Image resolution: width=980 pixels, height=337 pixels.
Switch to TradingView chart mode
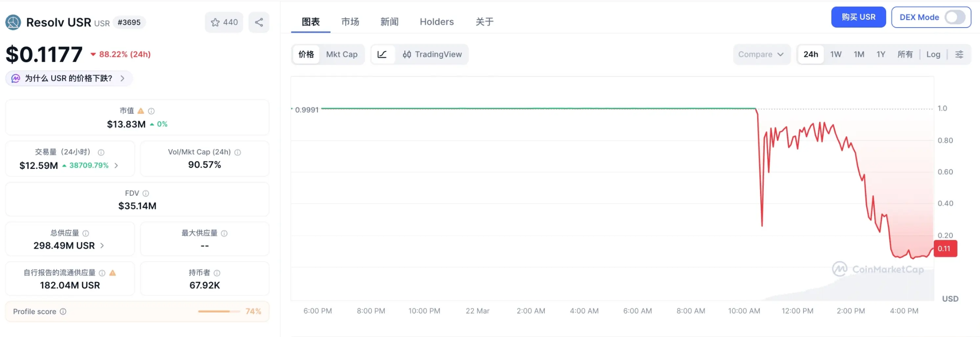[432, 54]
